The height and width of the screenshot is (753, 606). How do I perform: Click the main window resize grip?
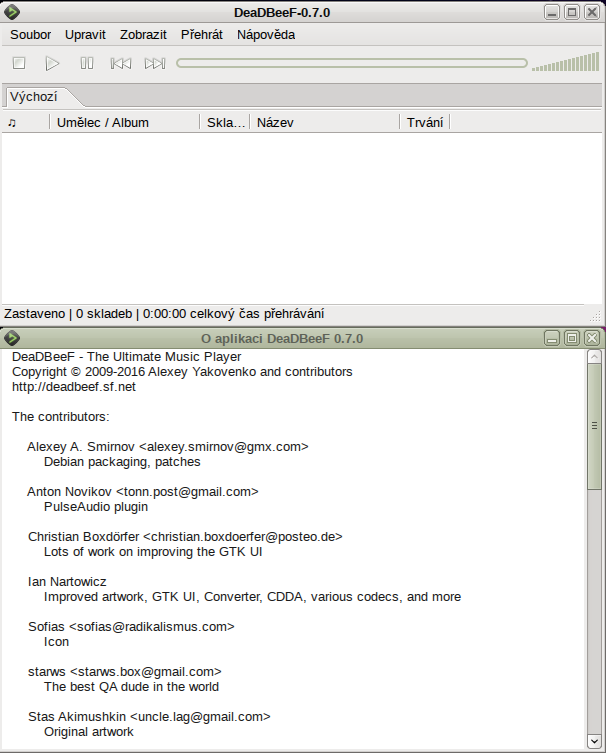point(595,316)
